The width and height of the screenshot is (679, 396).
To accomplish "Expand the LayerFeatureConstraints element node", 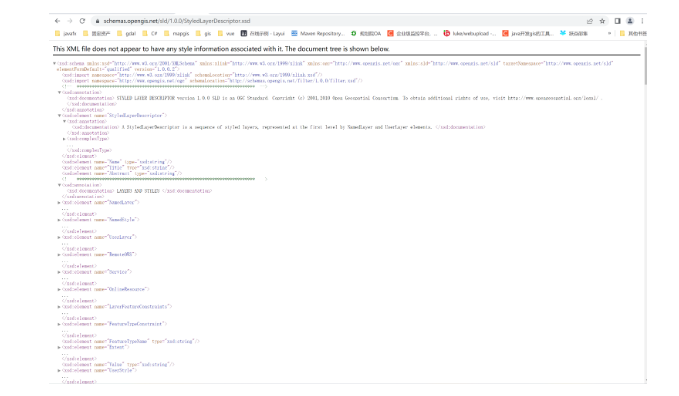I will click(x=59, y=307).
